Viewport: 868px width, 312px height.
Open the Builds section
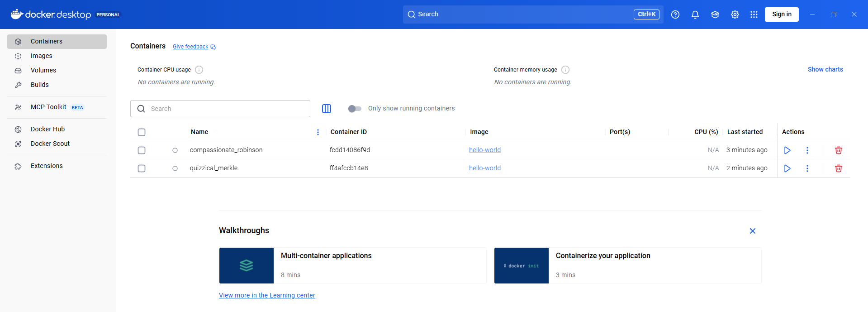click(57, 85)
